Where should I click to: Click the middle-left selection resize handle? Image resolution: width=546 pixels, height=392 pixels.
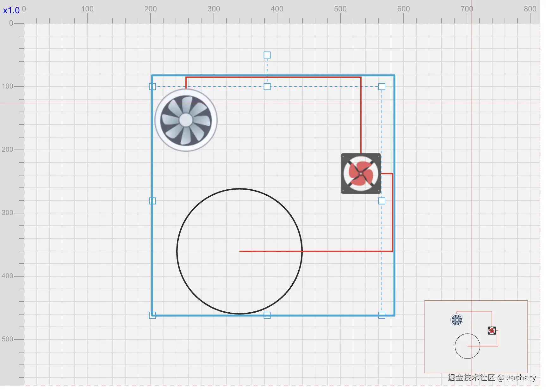tap(152, 201)
